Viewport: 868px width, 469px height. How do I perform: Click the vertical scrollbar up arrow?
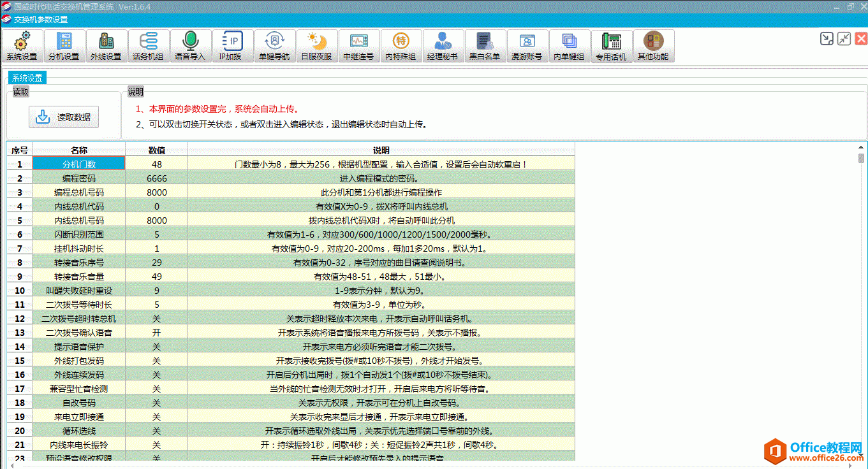tap(862, 147)
